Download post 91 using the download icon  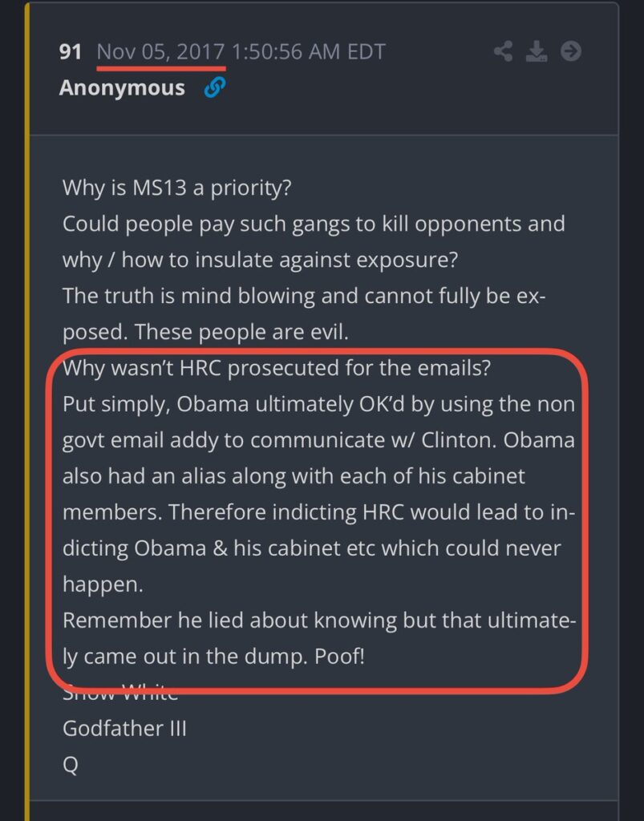tap(537, 51)
